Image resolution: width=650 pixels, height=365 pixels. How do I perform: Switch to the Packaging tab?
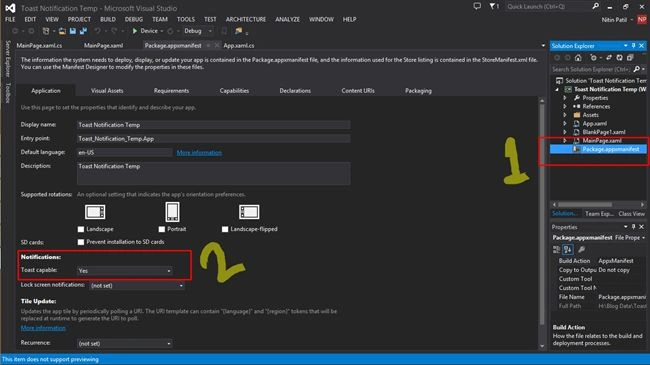(418, 91)
